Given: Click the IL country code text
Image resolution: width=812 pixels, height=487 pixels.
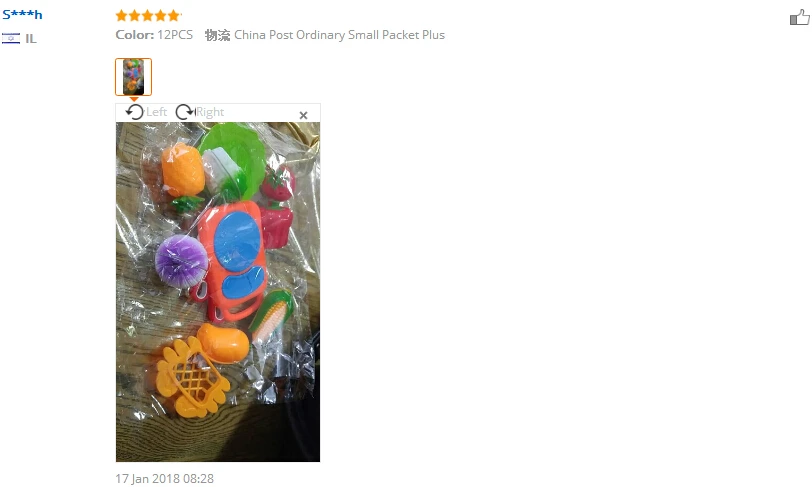Looking at the screenshot, I should pos(31,39).
